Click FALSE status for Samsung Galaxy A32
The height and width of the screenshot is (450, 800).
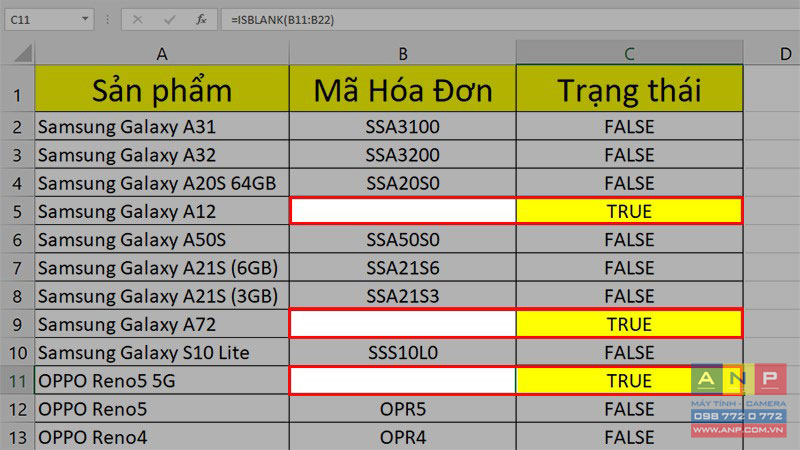coord(629,155)
